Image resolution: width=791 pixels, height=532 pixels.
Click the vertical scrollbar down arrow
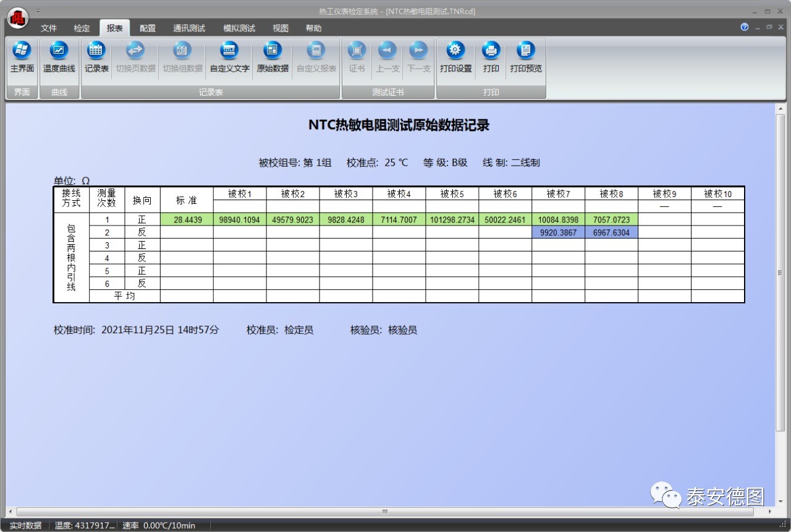click(x=780, y=502)
